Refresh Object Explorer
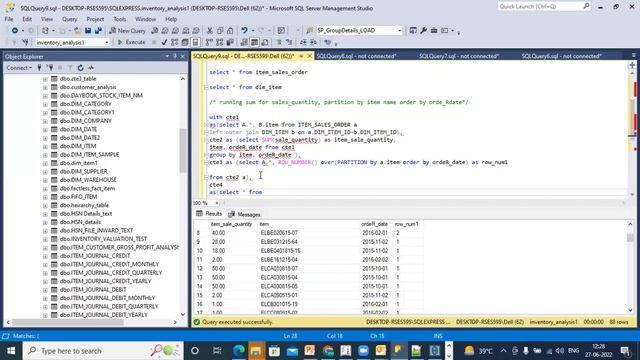 [x=80, y=68]
